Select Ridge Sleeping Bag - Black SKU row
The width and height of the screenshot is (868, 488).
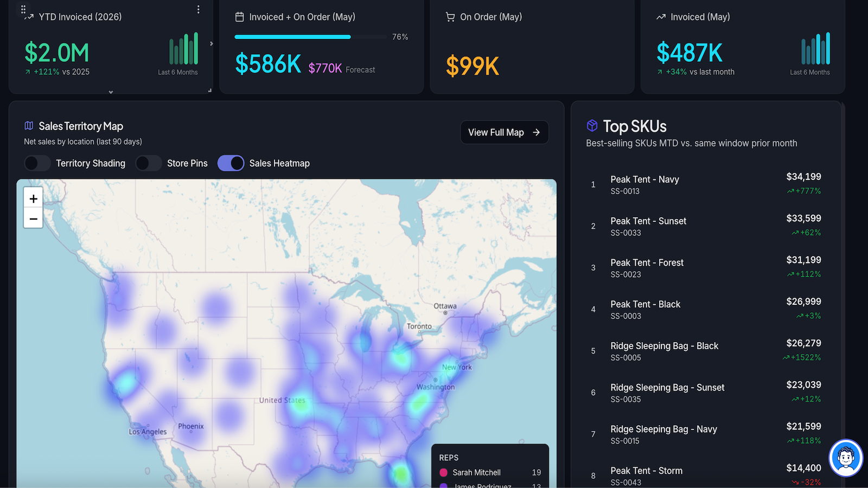tap(706, 351)
